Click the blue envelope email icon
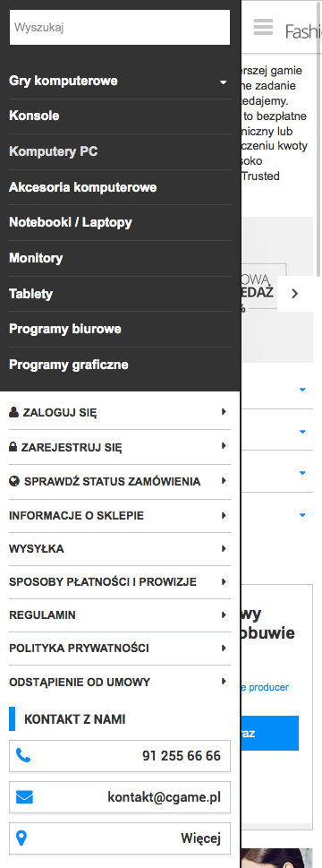Image resolution: width=322 pixels, height=868 pixels. (24, 797)
